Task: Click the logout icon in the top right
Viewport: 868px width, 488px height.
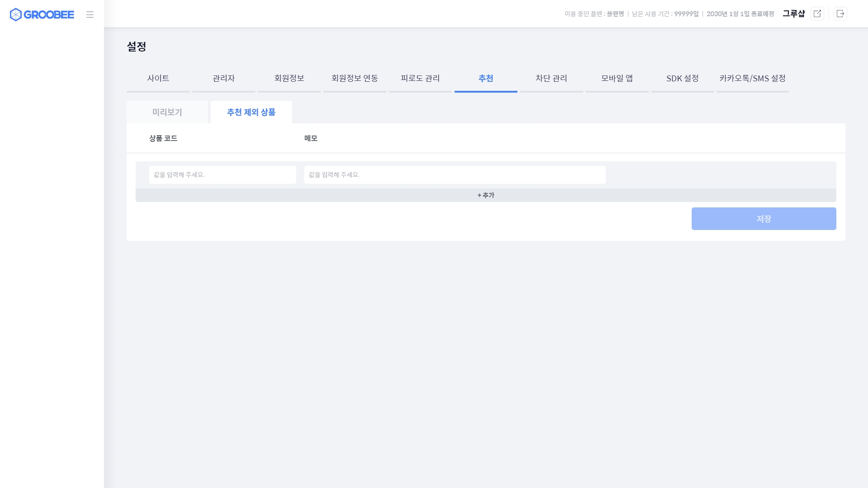Action: 840,14
